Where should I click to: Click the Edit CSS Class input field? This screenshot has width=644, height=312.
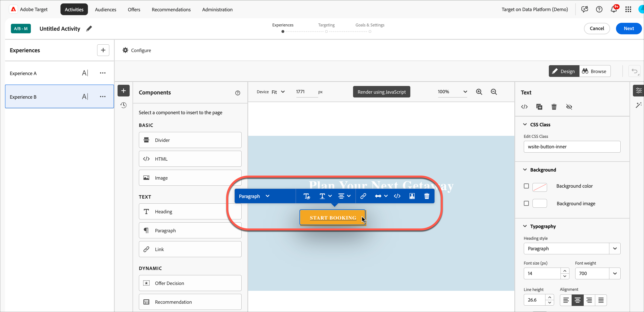572,147
